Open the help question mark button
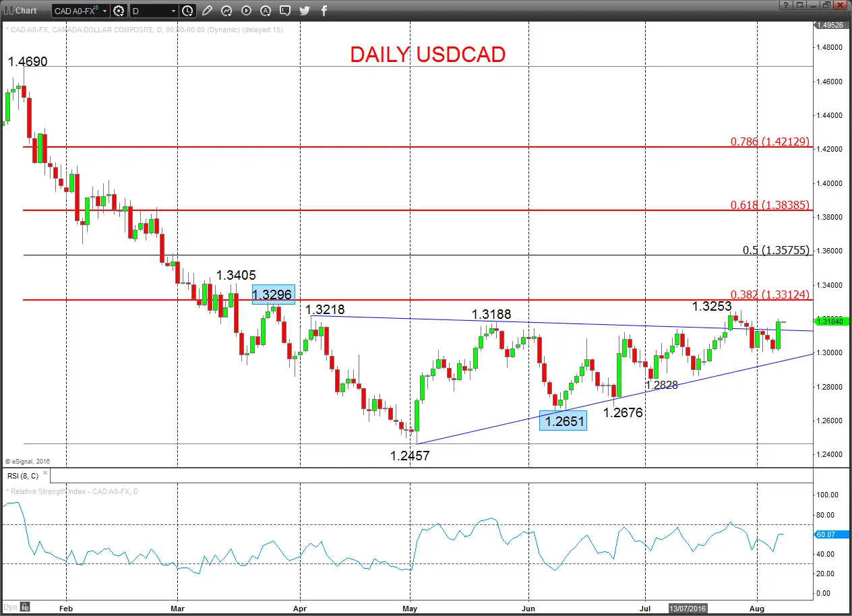Screen dimensions: 852x616 coord(785,5)
